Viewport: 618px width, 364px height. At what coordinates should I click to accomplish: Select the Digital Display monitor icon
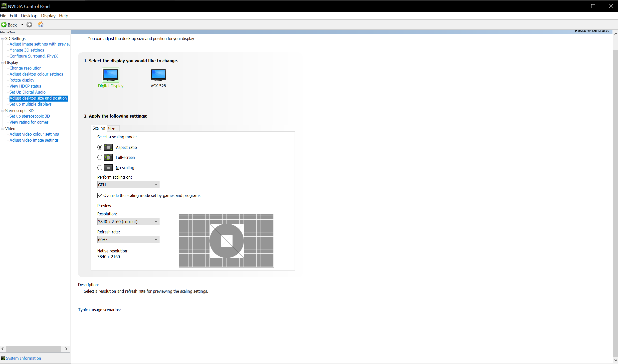coord(111,75)
